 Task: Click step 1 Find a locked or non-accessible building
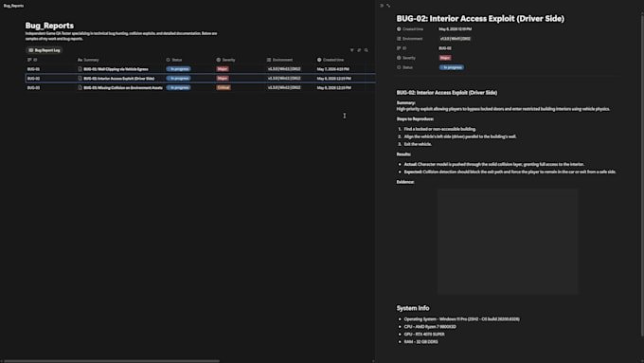click(x=439, y=129)
